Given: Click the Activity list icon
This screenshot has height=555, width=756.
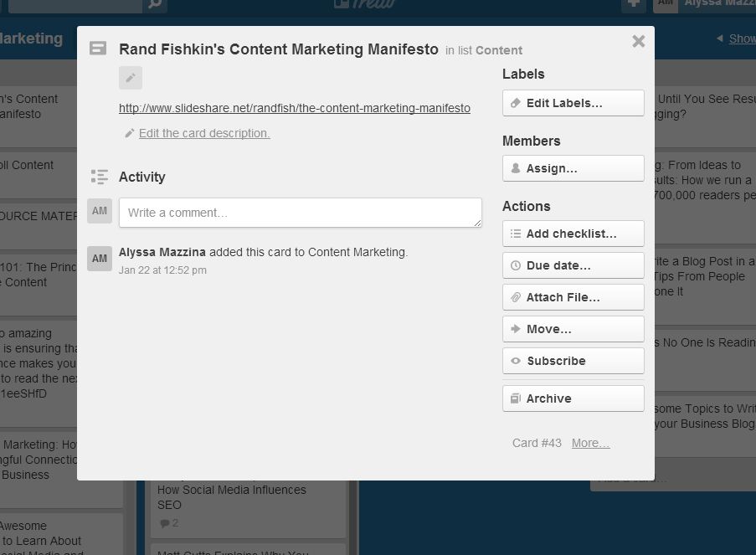Looking at the screenshot, I should (100, 177).
